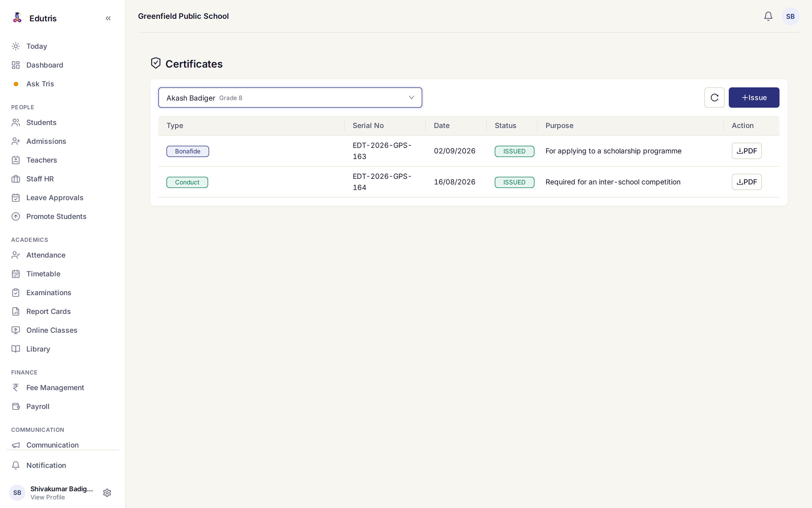Click ISSUED status of Bonafide row
The height and width of the screenshot is (508, 812).
514,151
